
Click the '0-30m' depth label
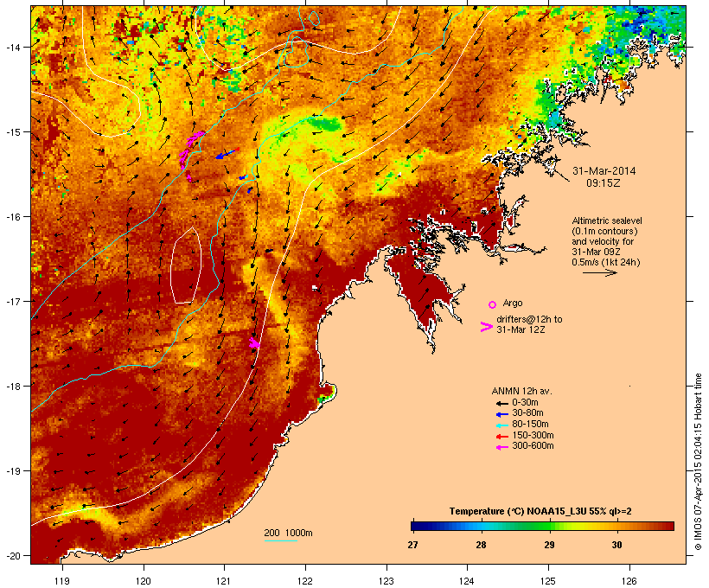(525, 403)
